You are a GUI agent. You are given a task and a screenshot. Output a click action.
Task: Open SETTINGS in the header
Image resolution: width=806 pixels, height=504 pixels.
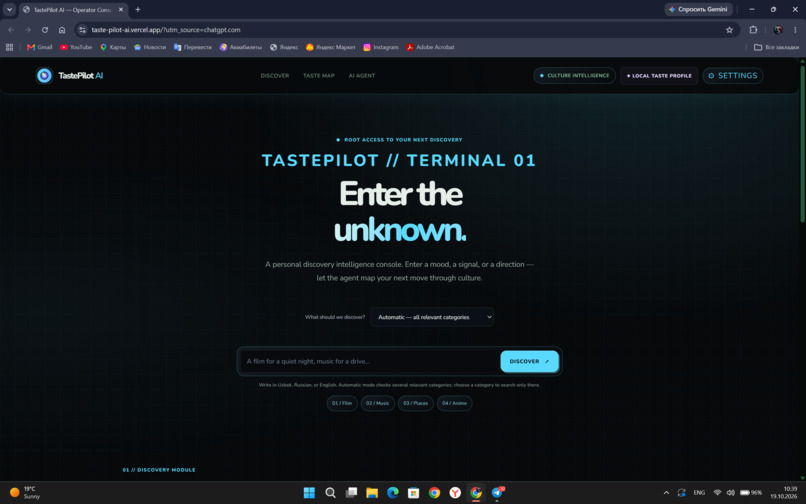point(732,76)
